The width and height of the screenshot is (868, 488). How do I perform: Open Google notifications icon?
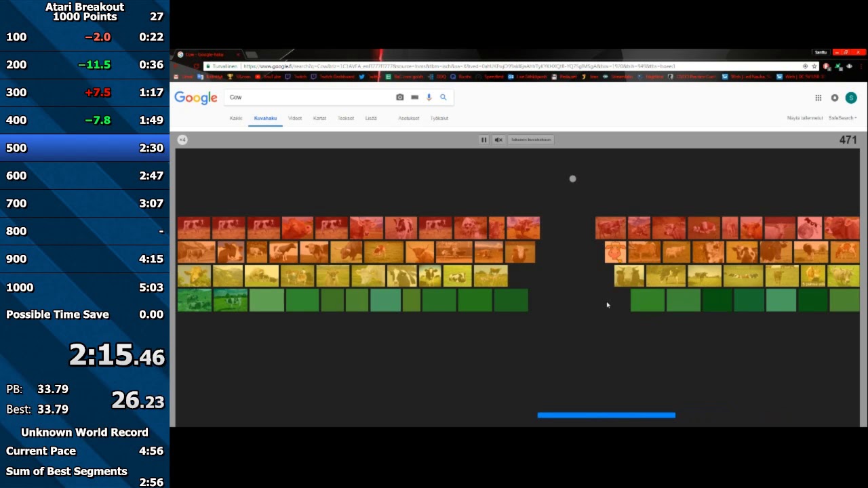click(835, 98)
